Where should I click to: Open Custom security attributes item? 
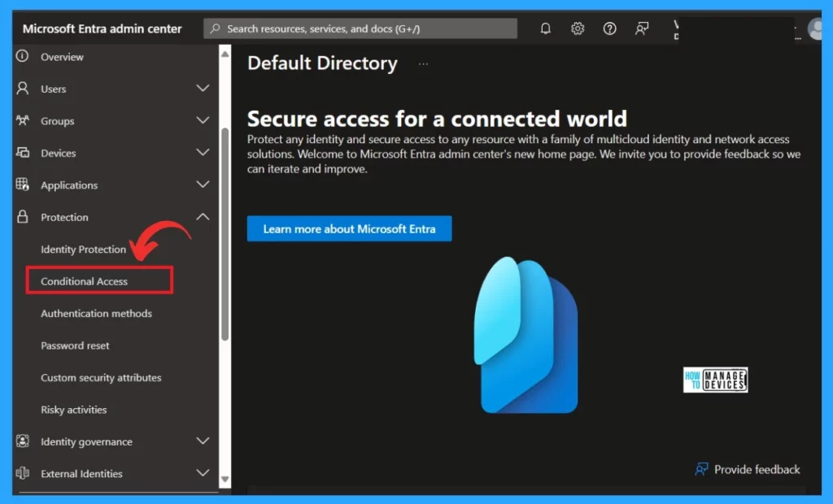click(x=101, y=378)
